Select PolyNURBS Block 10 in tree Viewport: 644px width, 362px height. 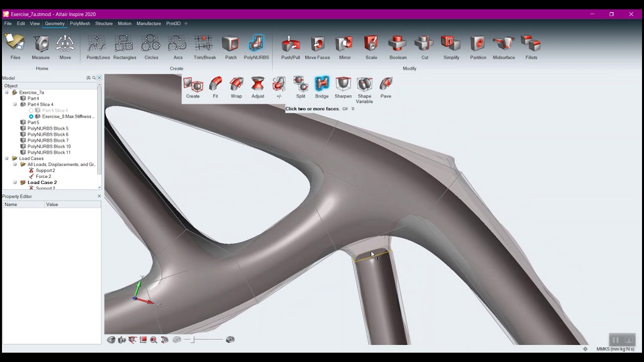pos(49,146)
